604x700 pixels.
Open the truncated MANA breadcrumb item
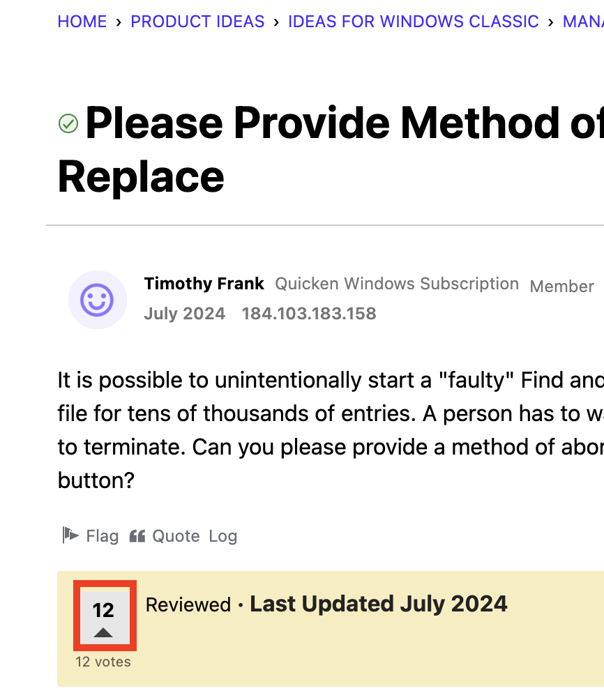(584, 22)
